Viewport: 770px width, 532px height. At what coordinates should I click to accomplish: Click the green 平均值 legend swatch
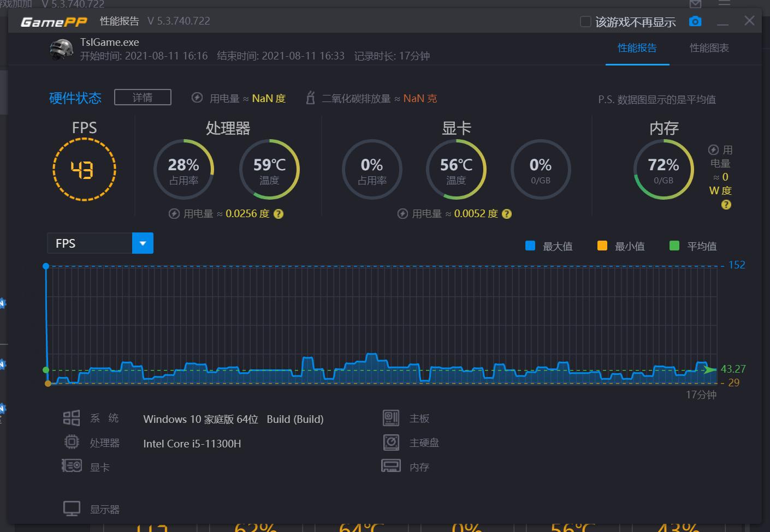coord(674,246)
